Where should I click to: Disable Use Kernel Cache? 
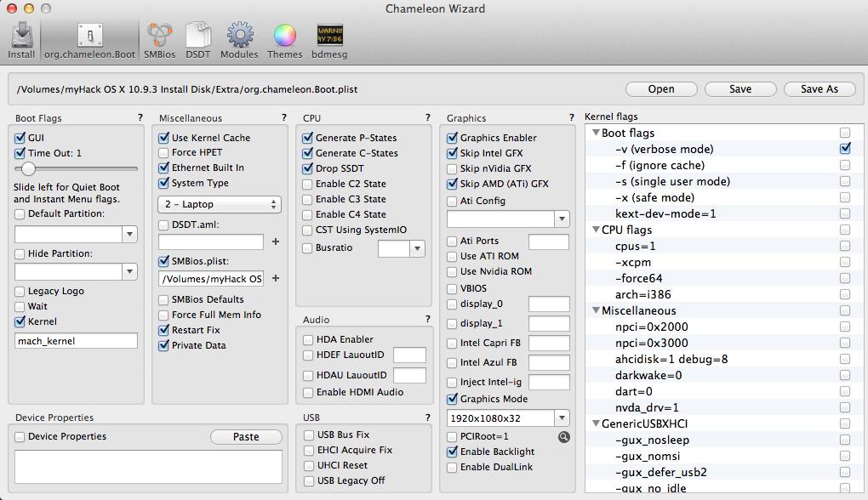164,138
